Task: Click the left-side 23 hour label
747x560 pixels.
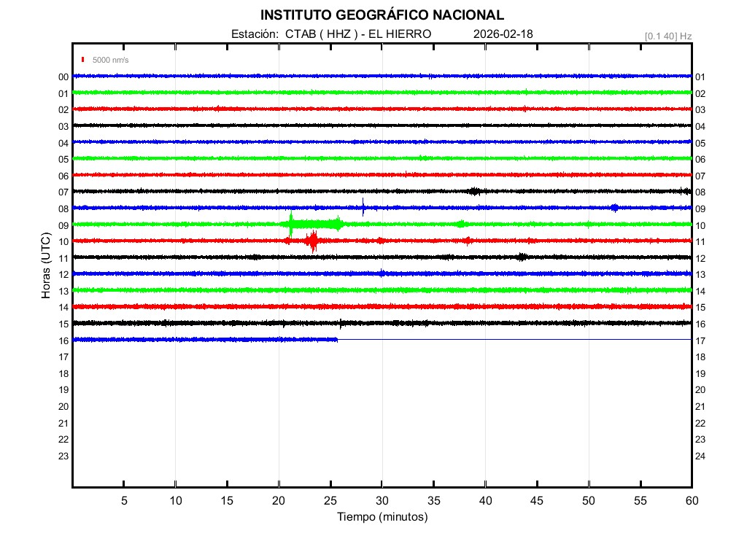Action: [63, 456]
